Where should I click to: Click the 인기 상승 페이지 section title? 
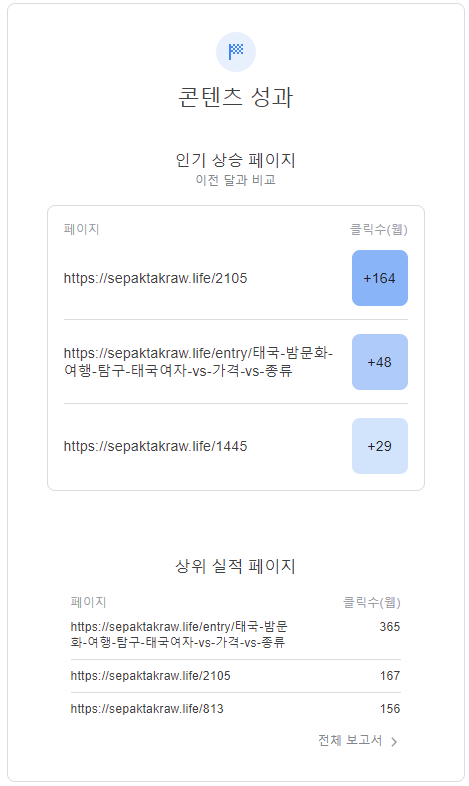pyautogui.click(x=236, y=160)
